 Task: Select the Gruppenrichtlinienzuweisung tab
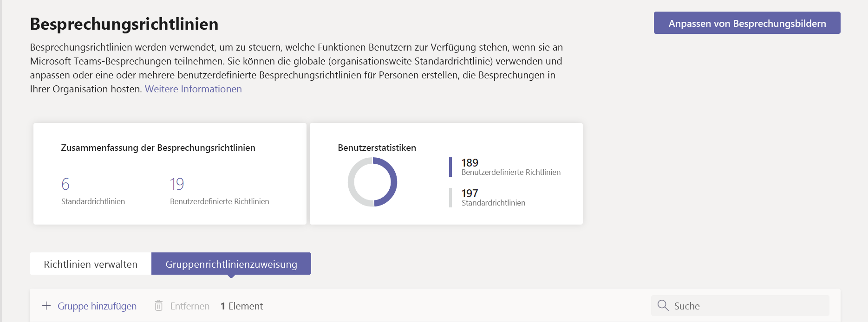click(x=231, y=264)
